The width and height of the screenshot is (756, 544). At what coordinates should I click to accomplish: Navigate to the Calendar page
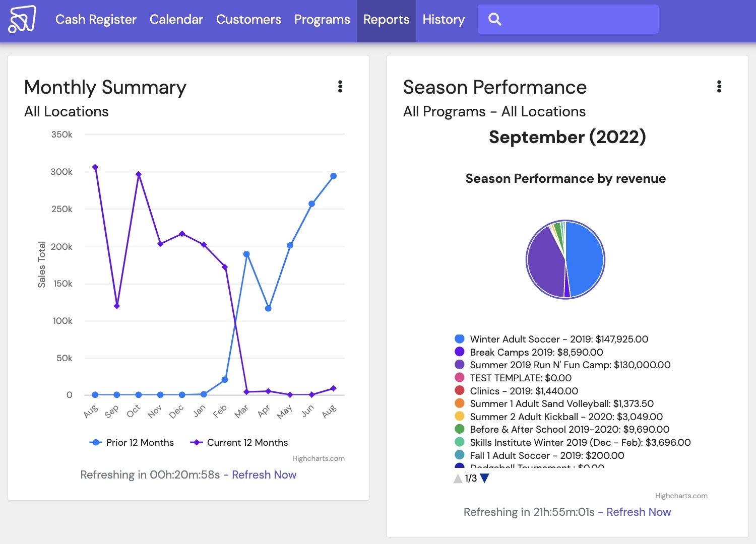[x=176, y=19]
